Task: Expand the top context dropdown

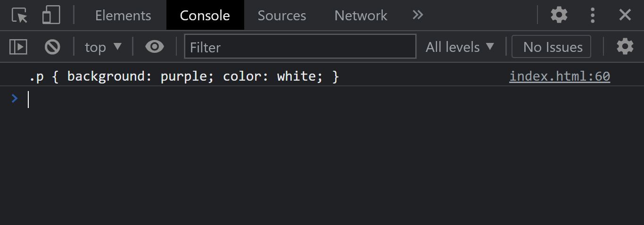Action: coord(103,47)
